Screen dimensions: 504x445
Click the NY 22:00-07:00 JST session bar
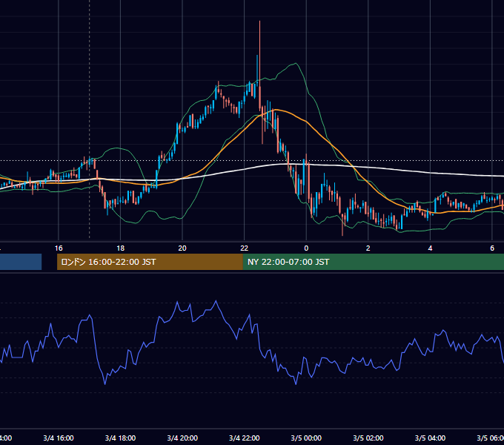[x=373, y=262]
